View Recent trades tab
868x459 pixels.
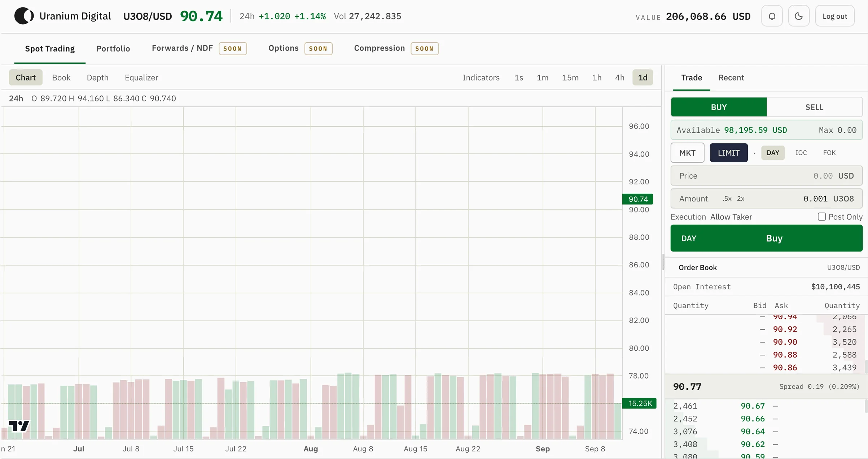point(731,78)
